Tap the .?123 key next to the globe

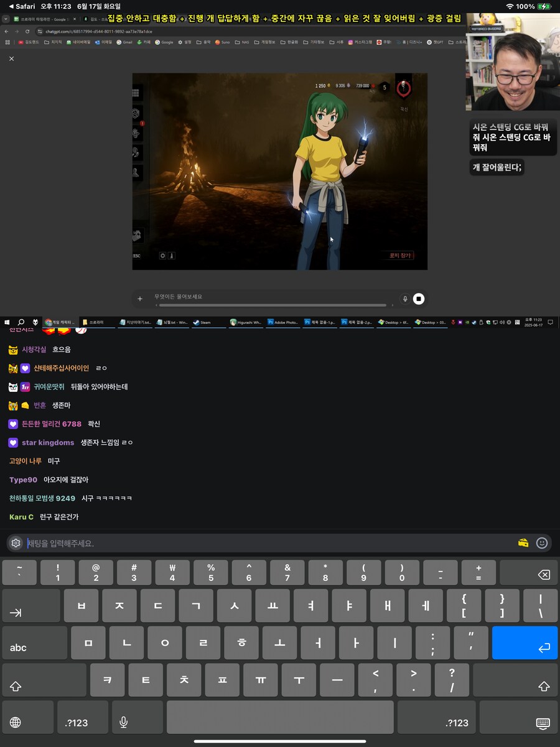coord(83,717)
